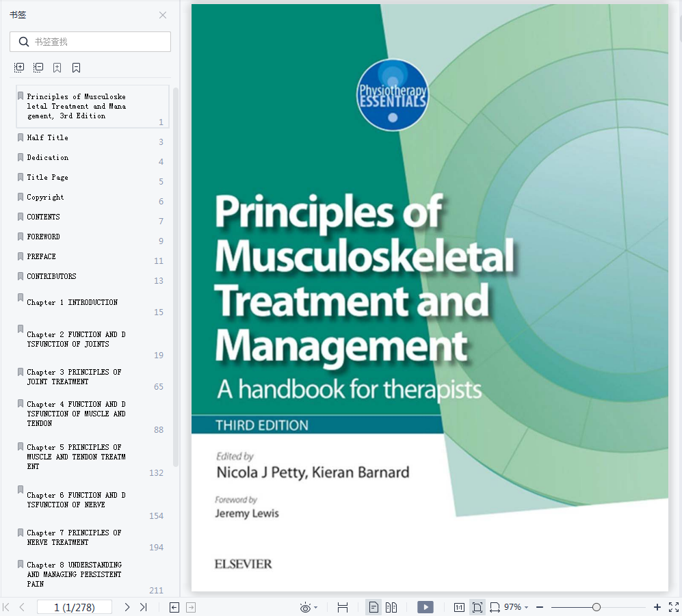Click the continuous scroll layout icon
This screenshot has width=682, height=616.
[x=343, y=607]
